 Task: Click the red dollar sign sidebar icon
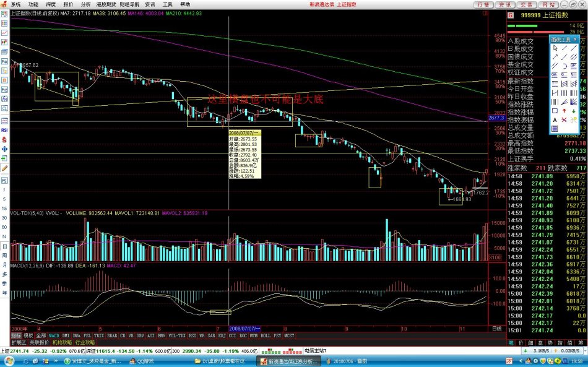coord(4,139)
